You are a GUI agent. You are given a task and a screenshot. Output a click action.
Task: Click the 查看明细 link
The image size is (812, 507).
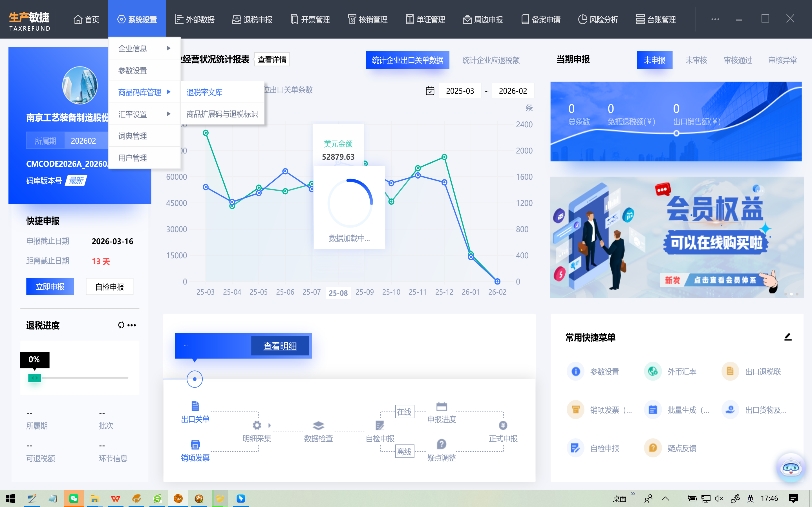pyautogui.click(x=280, y=346)
